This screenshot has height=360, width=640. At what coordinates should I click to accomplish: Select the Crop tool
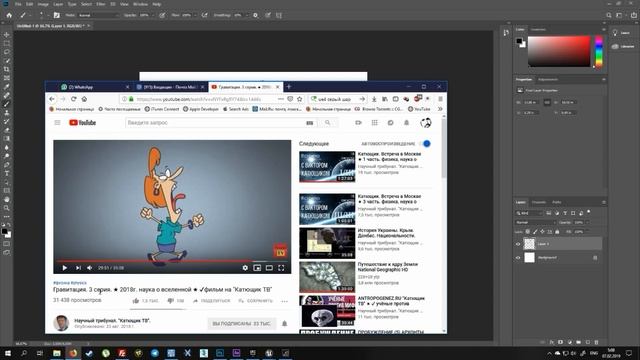point(7,69)
